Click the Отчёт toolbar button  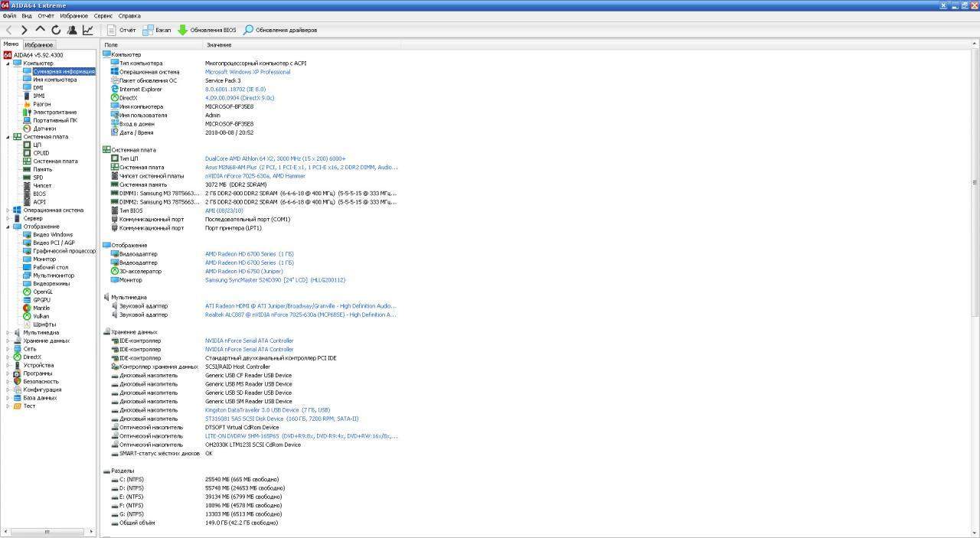tap(121, 30)
